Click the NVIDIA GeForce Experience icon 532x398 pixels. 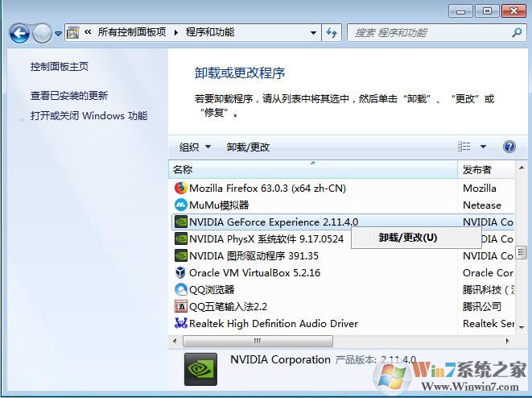point(181,222)
